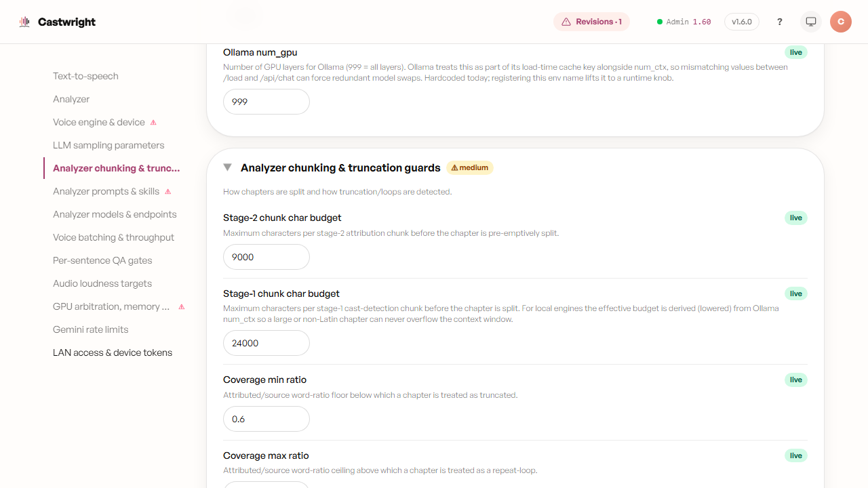Open the user avatar C menu
The height and width of the screenshot is (488, 868).
(x=841, y=22)
